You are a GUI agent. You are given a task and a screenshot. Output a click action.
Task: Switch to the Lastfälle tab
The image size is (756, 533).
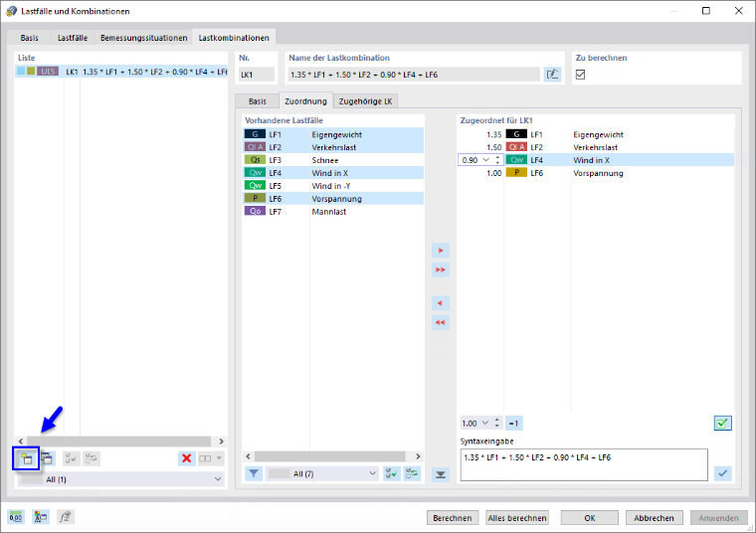(73, 38)
